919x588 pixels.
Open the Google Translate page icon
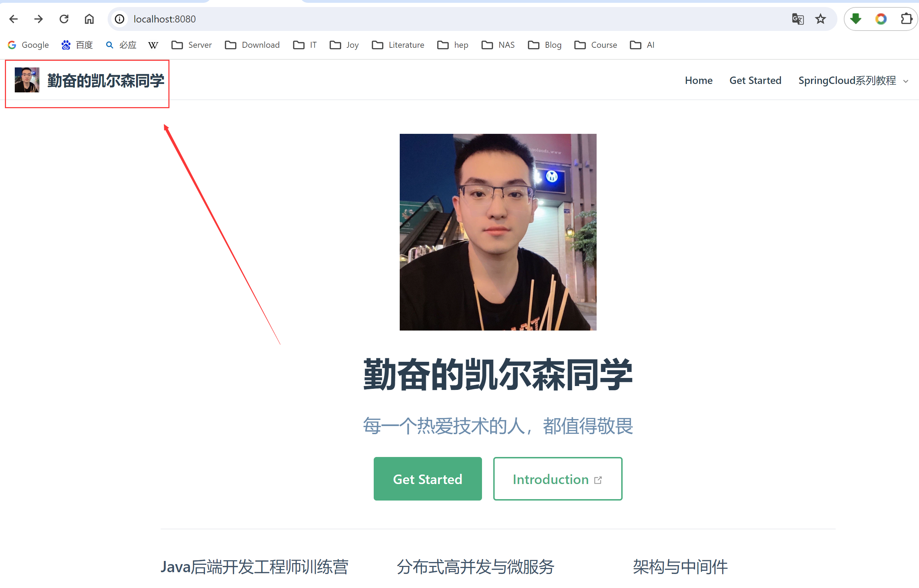click(x=797, y=19)
